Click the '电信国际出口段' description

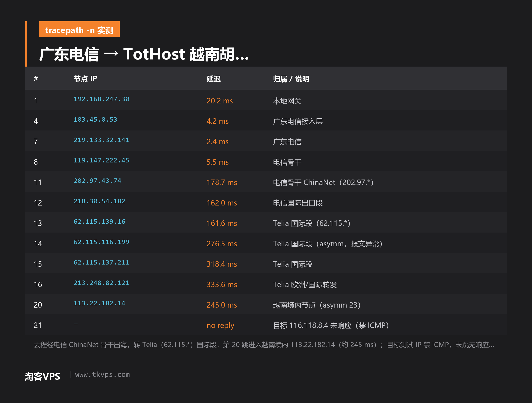(298, 203)
